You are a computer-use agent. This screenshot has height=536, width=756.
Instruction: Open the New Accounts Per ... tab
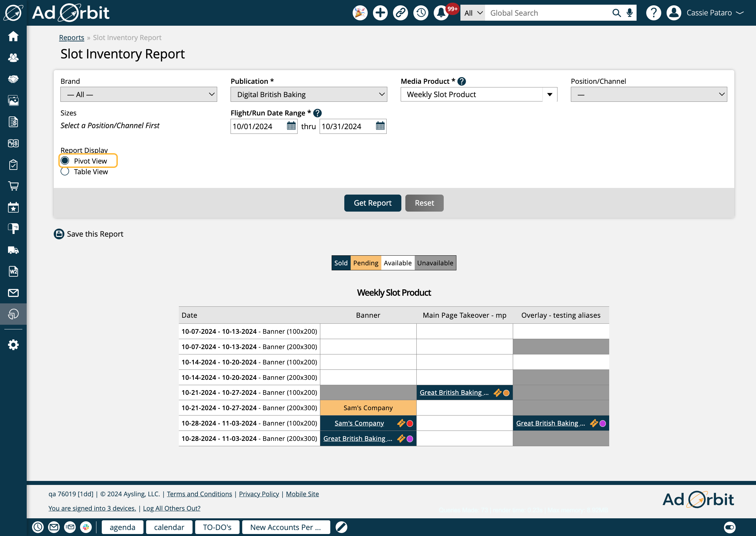286,527
